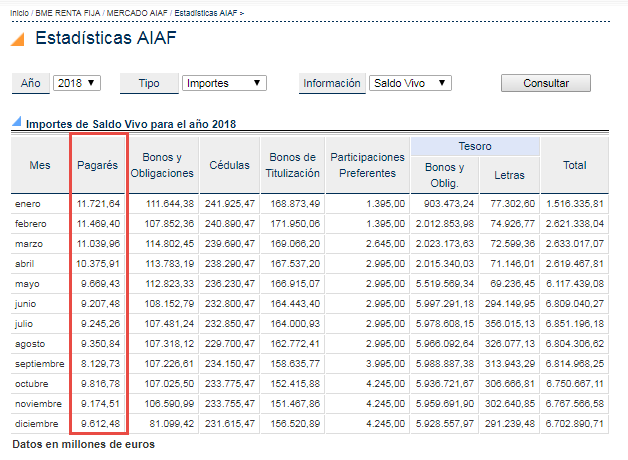The image size is (628, 460).
Task: Click Total value 1.516.335,81 for enero
Action: (x=575, y=204)
